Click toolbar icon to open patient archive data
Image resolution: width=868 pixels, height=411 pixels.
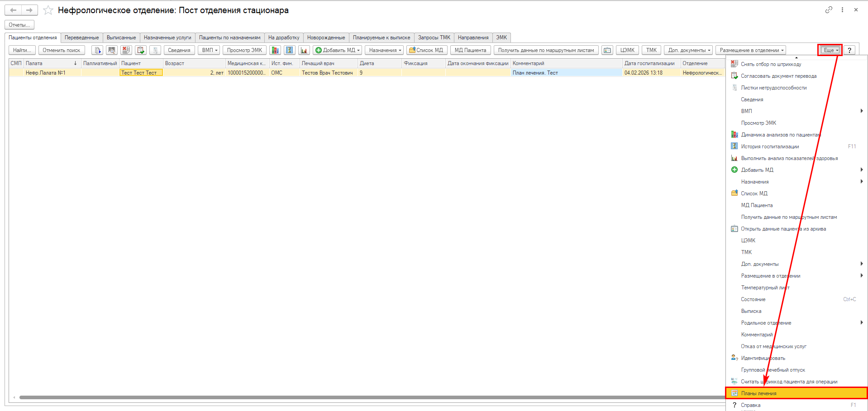[607, 50]
